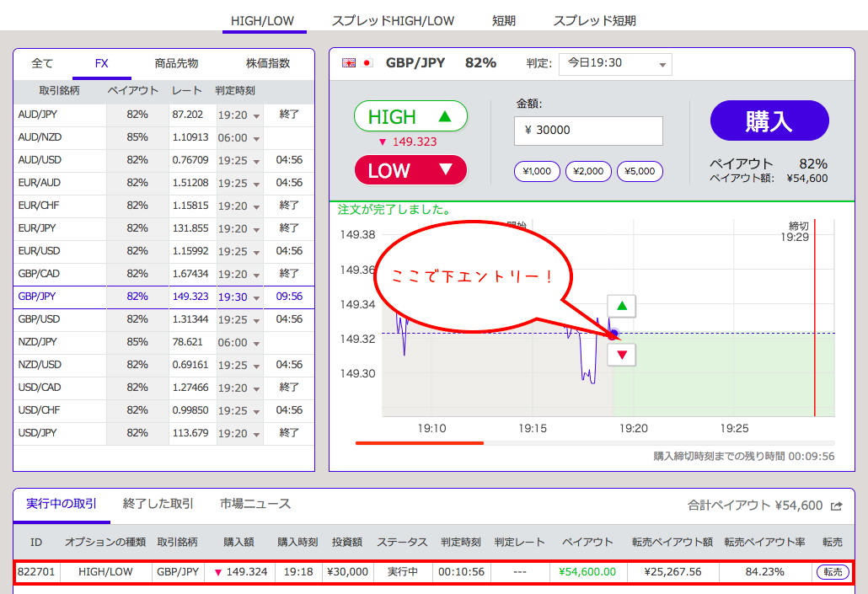Select the HIGH option button
This screenshot has height=594, width=868.
(410, 116)
